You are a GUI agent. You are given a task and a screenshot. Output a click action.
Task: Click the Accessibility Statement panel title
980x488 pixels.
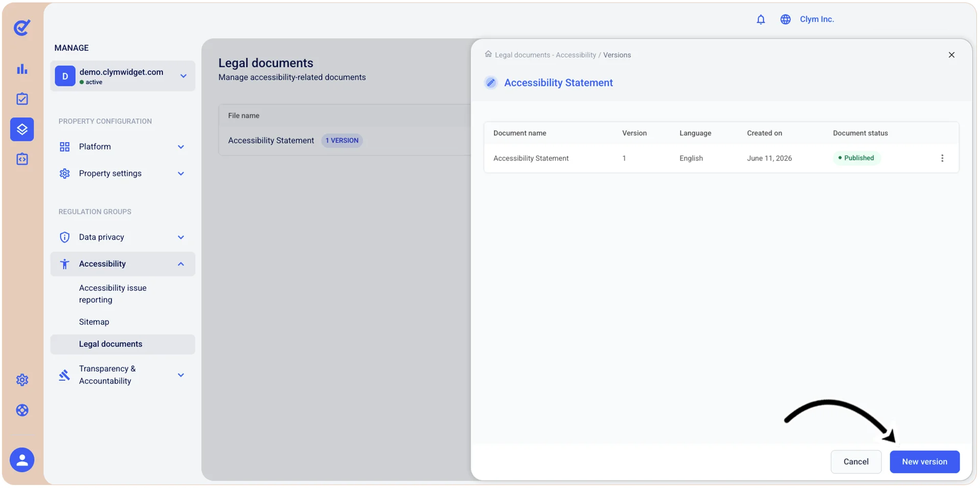click(558, 83)
